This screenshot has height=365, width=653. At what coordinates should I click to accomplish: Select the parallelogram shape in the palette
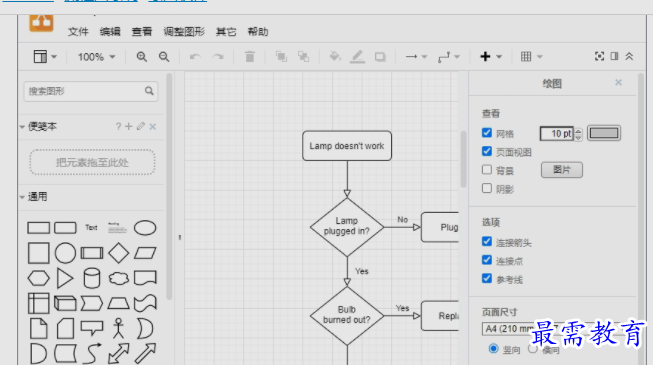(145, 253)
